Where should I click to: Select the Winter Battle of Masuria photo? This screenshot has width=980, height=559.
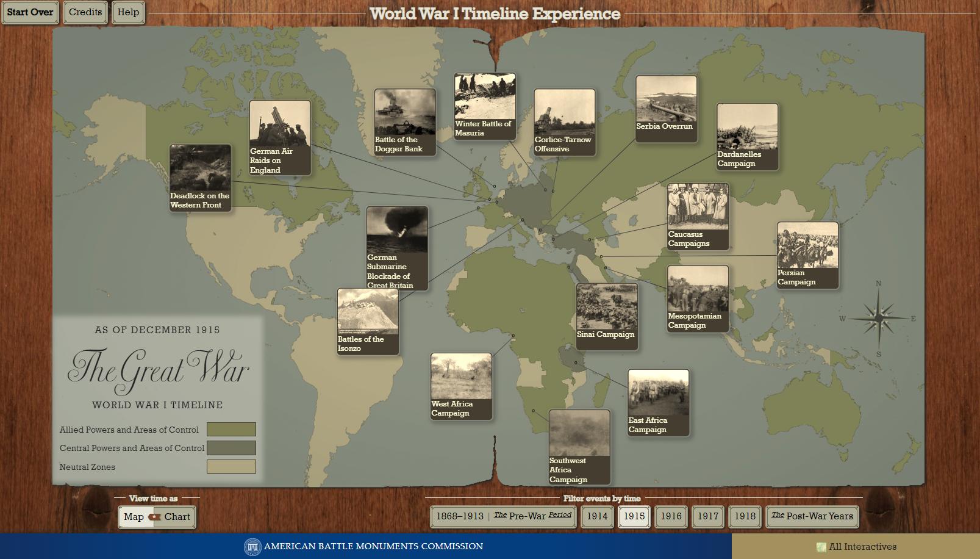(485, 106)
